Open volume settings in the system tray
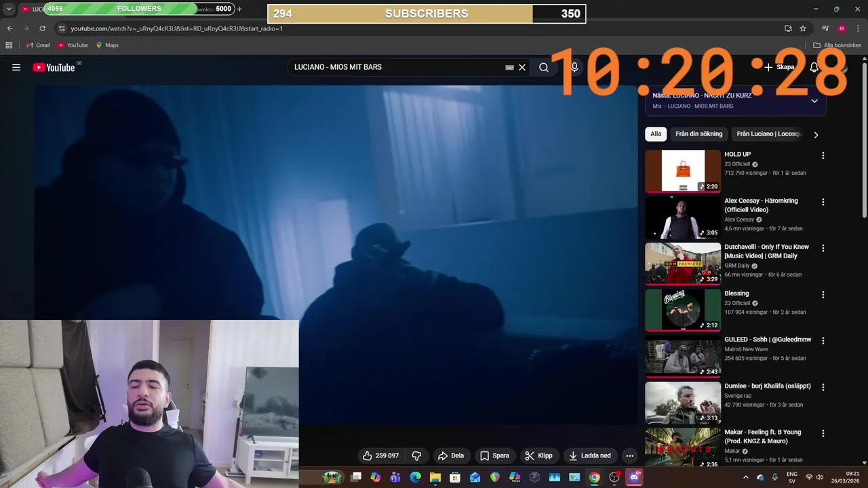 pos(819,477)
